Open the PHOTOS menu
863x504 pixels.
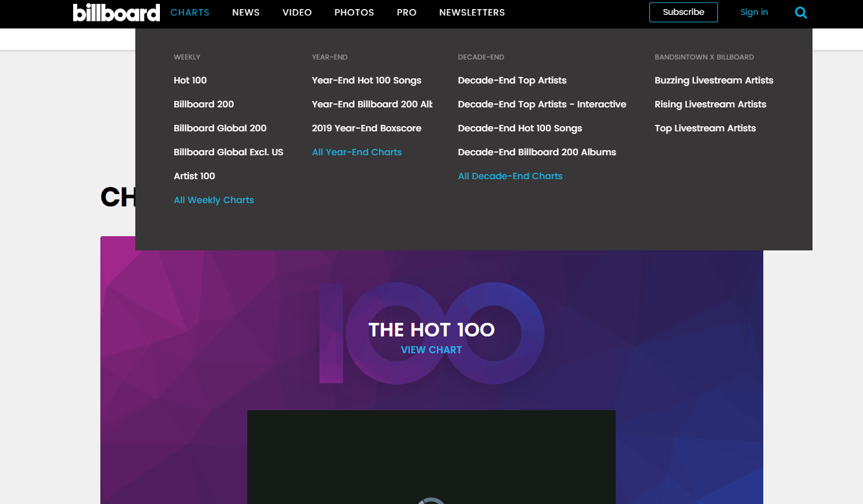click(354, 12)
